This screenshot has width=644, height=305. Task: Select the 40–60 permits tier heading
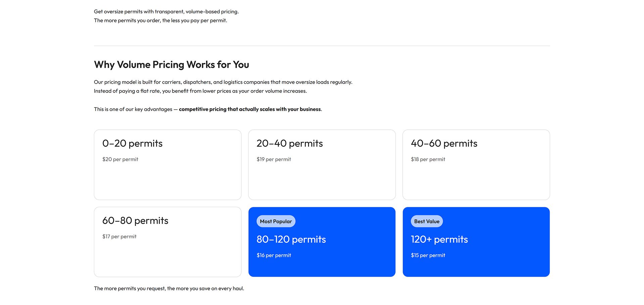click(x=444, y=143)
